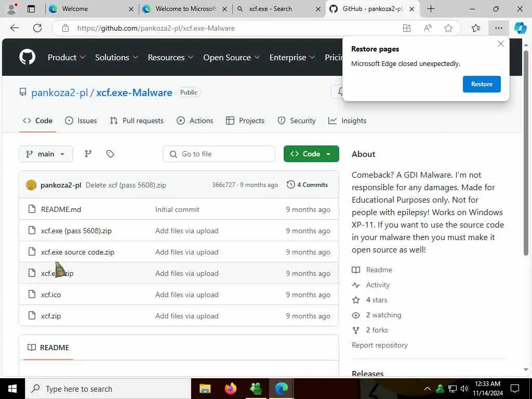
Task: Expand the Open Source menu
Action: [231, 57]
